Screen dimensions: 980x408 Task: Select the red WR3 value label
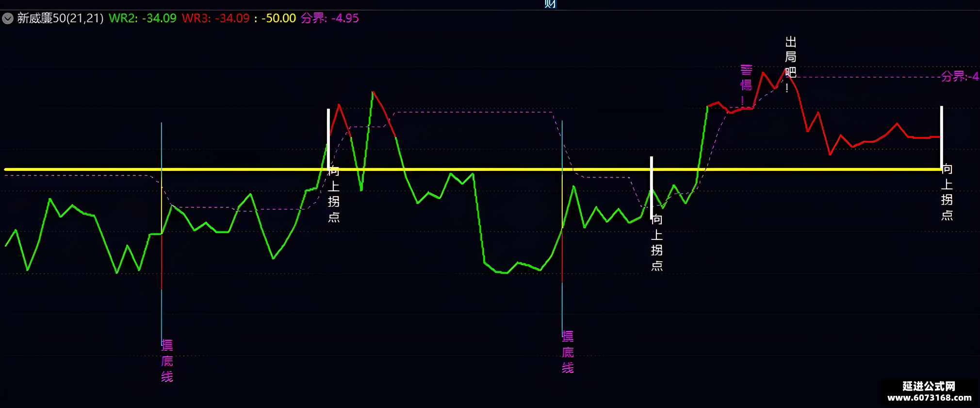pos(215,18)
